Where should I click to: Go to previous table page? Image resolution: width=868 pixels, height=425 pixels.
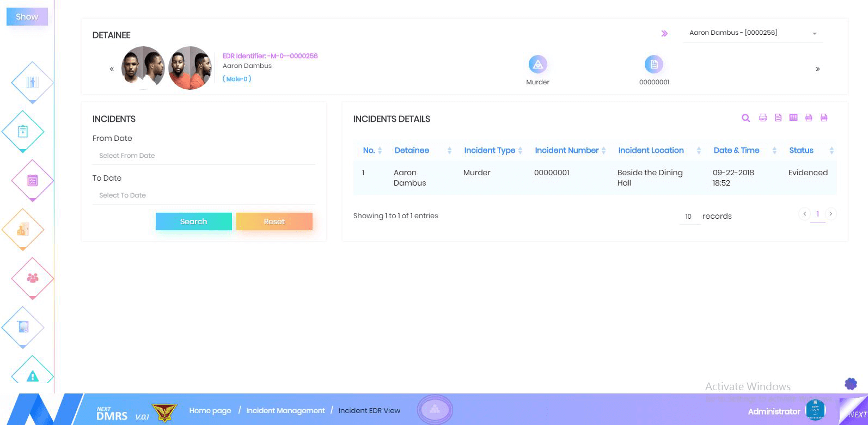[804, 214]
